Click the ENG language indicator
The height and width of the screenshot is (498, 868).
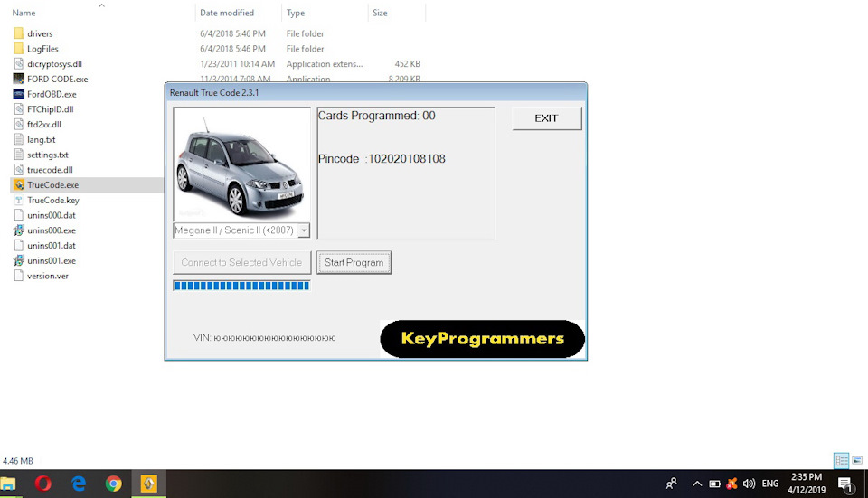pos(770,484)
